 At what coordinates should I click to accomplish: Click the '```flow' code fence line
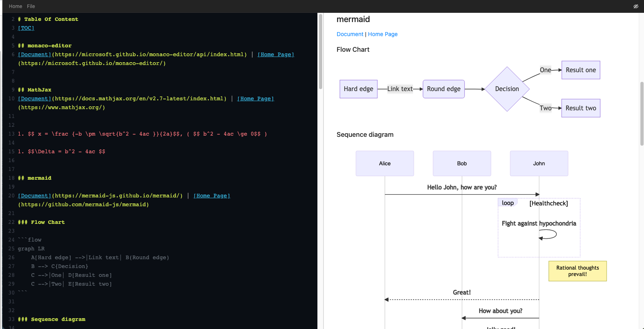[30, 240]
